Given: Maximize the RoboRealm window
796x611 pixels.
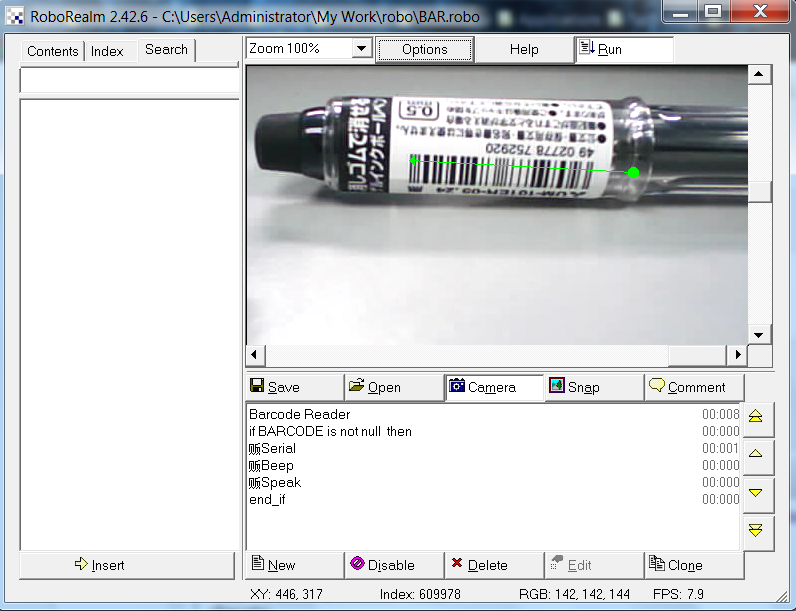Looking at the screenshot, I should pyautogui.click(x=714, y=11).
